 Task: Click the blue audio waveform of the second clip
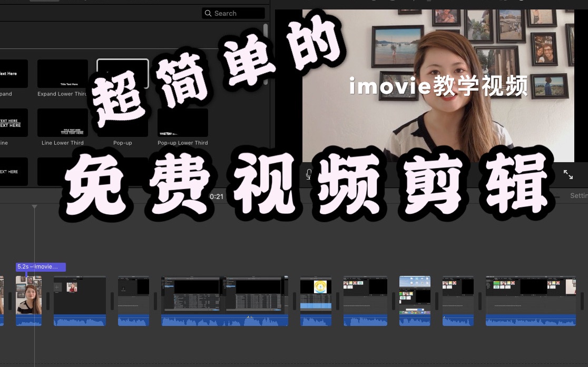pyautogui.click(x=79, y=320)
